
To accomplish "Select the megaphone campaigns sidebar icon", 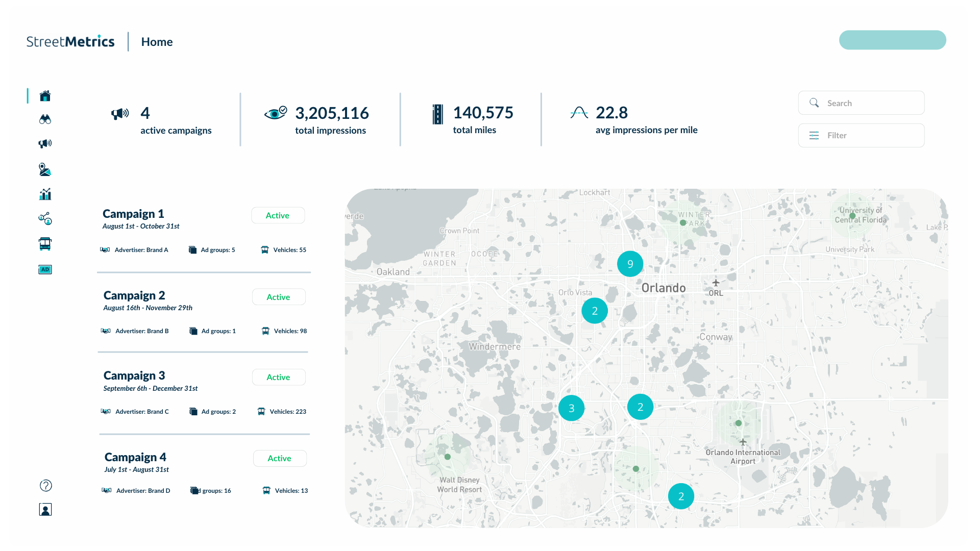I will point(45,143).
